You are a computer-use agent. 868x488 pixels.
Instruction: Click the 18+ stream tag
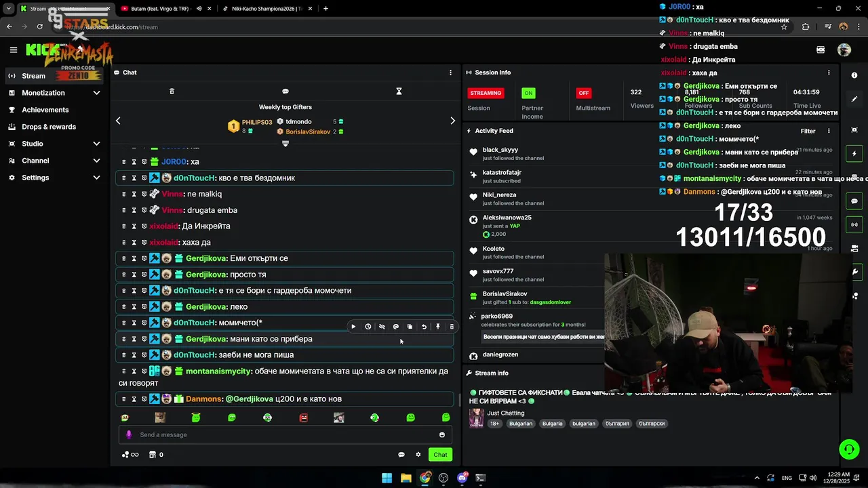495,424
